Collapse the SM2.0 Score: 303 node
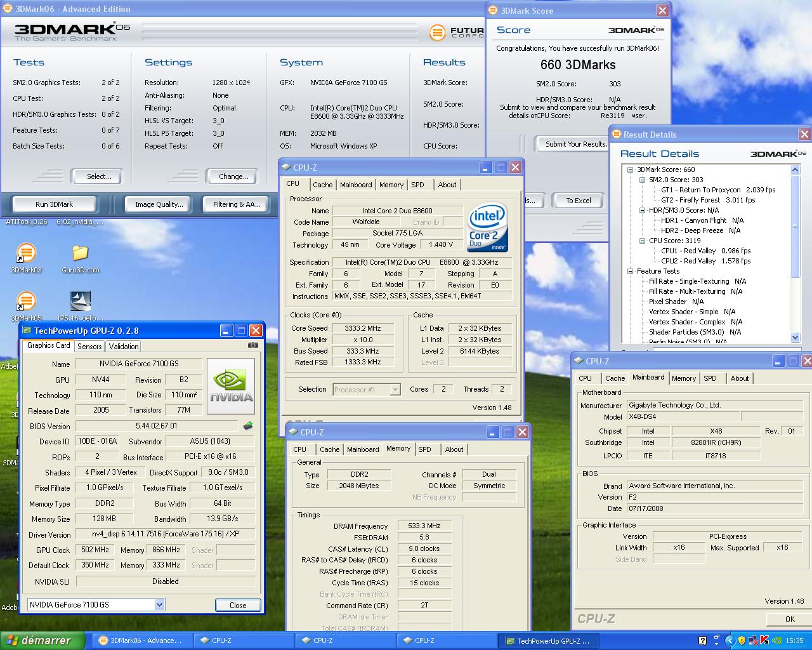Viewport: 812px width, 650px height. coord(642,180)
